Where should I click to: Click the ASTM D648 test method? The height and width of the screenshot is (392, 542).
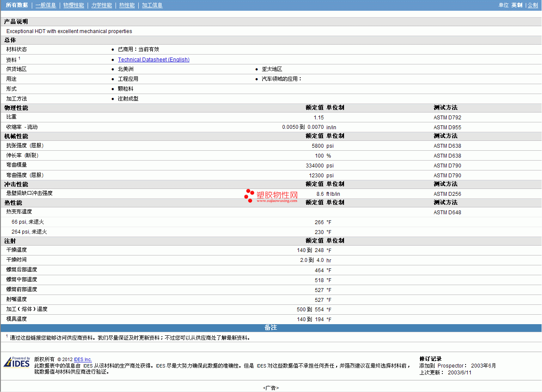point(447,213)
